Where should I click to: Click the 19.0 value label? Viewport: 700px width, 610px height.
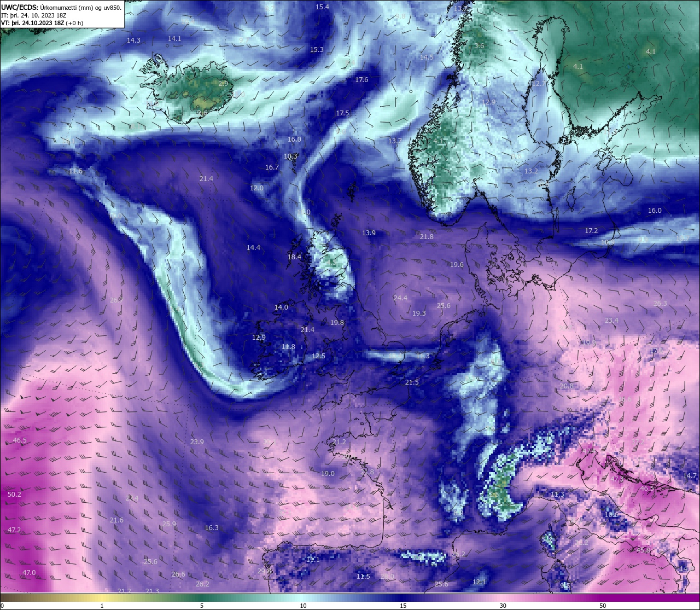pyautogui.click(x=328, y=474)
